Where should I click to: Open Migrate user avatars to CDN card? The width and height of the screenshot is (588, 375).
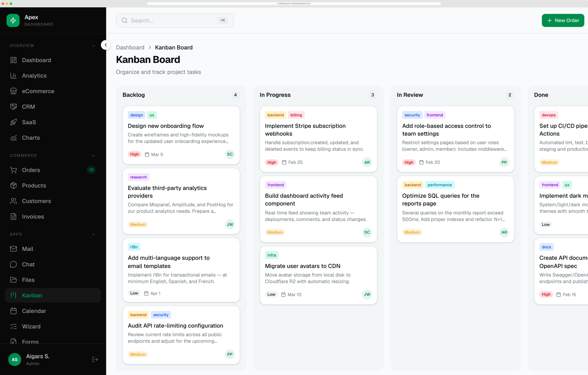coord(318,275)
